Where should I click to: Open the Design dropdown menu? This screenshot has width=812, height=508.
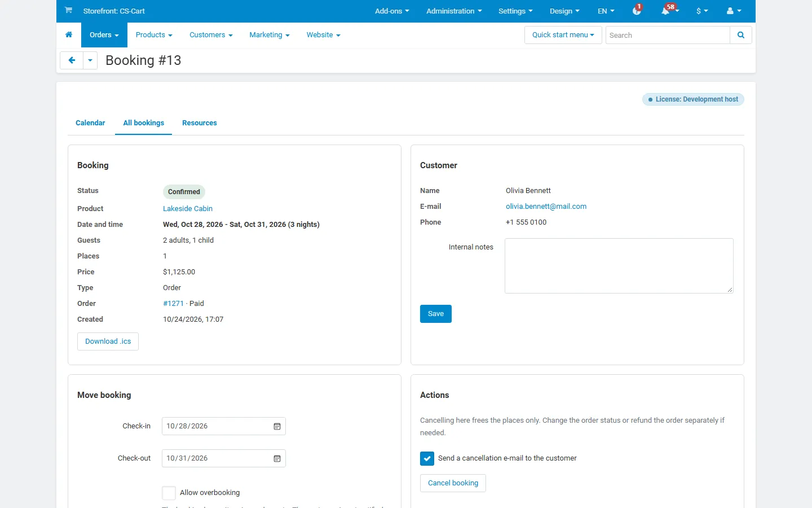[x=564, y=11]
